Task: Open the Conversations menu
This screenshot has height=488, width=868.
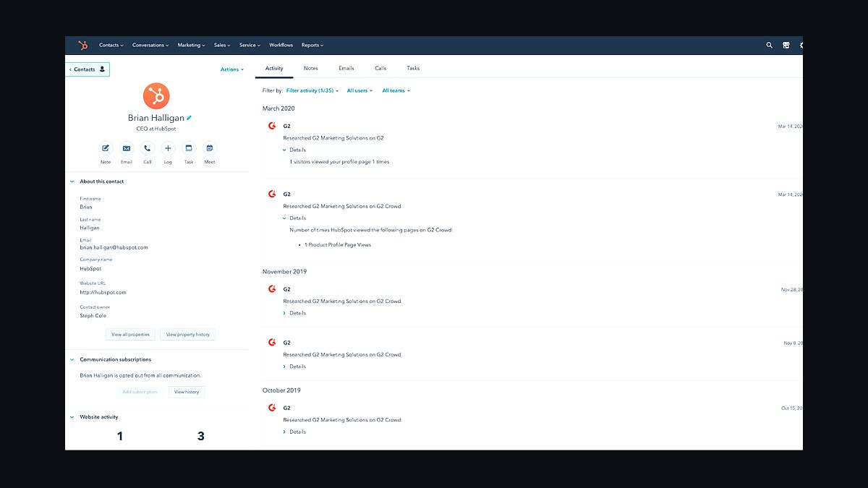Action: coord(150,45)
